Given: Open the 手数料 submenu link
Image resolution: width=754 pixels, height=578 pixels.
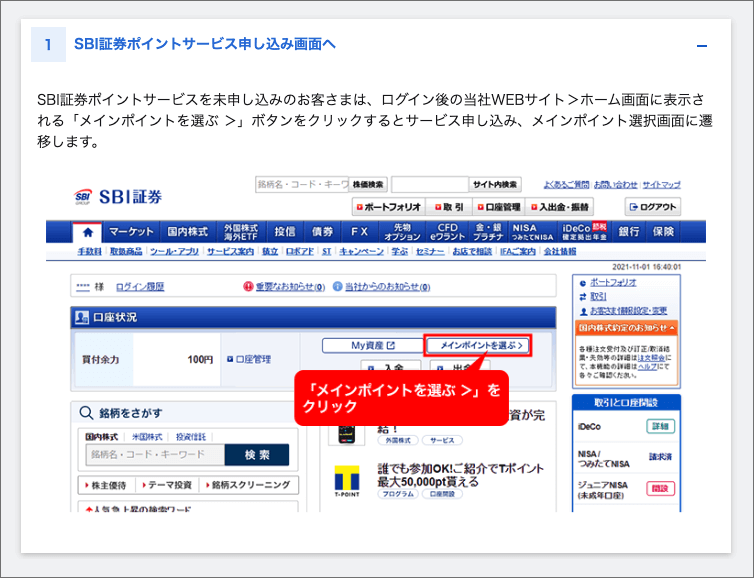Looking at the screenshot, I should pyautogui.click(x=89, y=251).
